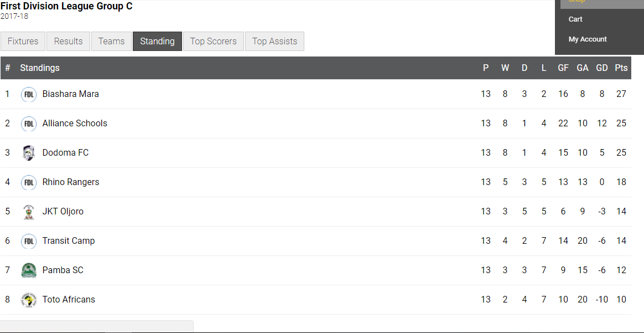
Task: Switch to the Fixtures tab
Action: 23,42
